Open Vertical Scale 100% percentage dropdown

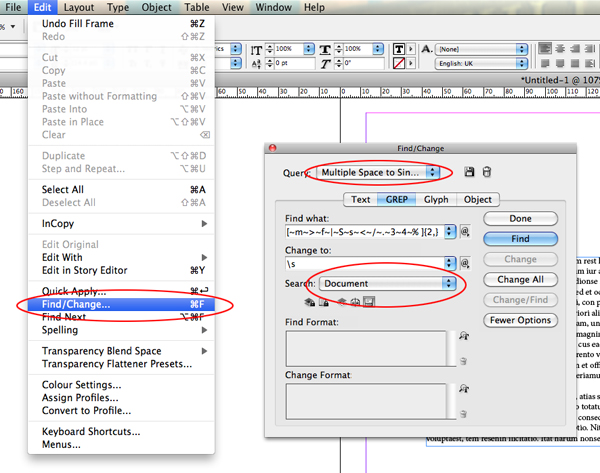pos(308,49)
